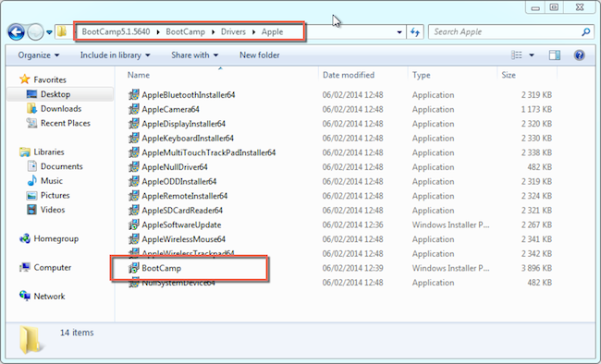Image resolution: width=601 pixels, height=364 pixels.
Task: Click the folder icon in the address bar
Action: [x=62, y=31]
